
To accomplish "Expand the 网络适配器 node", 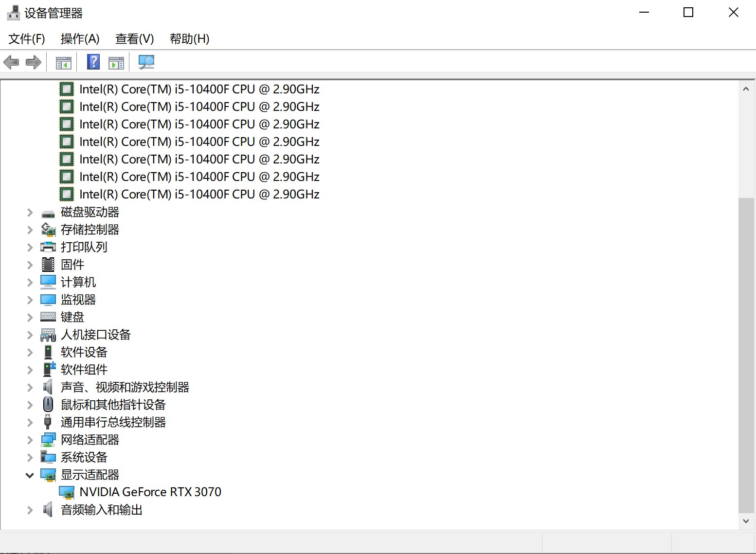I will click(30, 440).
